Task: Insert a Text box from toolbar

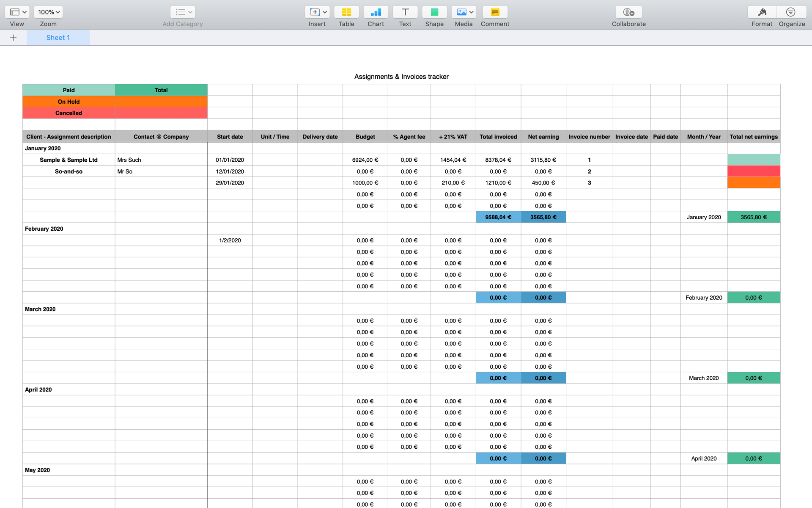Action: pyautogui.click(x=405, y=12)
